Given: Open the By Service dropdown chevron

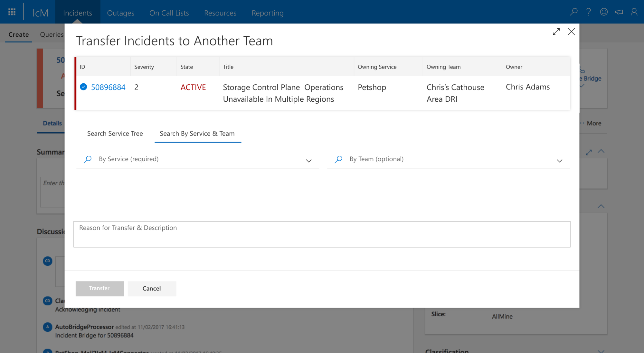Looking at the screenshot, I should click(309, 161).
